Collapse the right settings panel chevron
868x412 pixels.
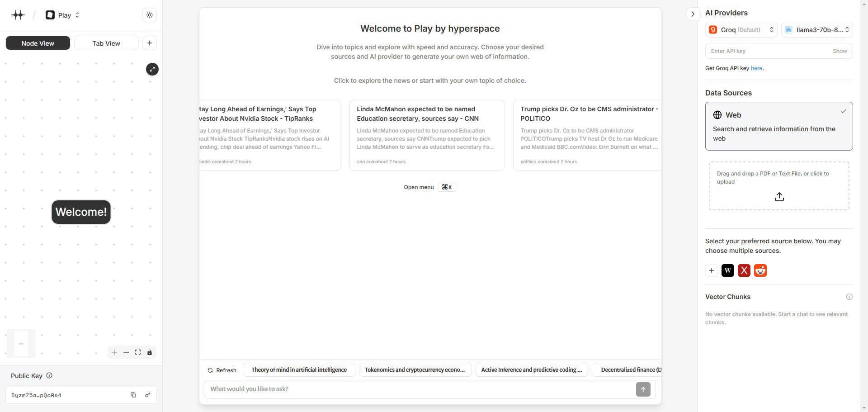tap(693, 14)
